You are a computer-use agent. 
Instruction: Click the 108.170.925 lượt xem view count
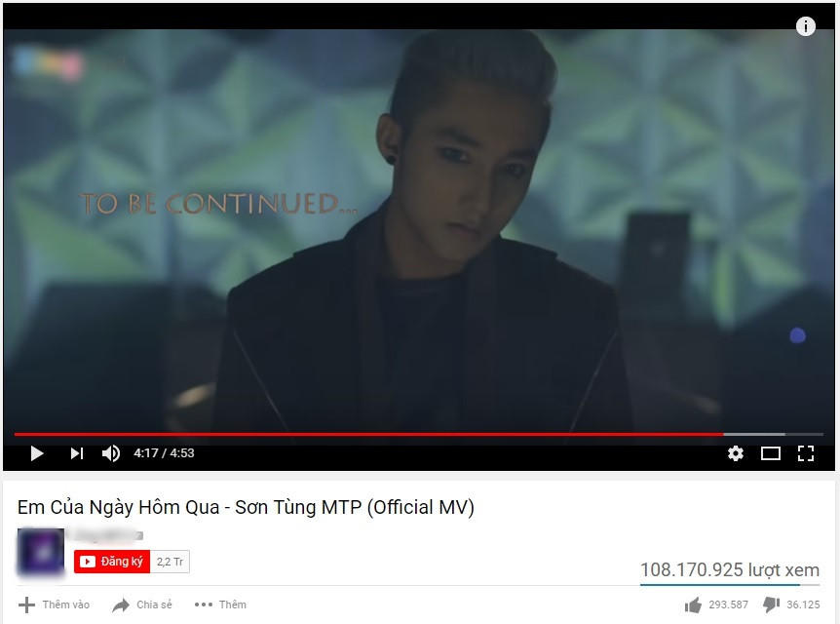pos(730,569)
